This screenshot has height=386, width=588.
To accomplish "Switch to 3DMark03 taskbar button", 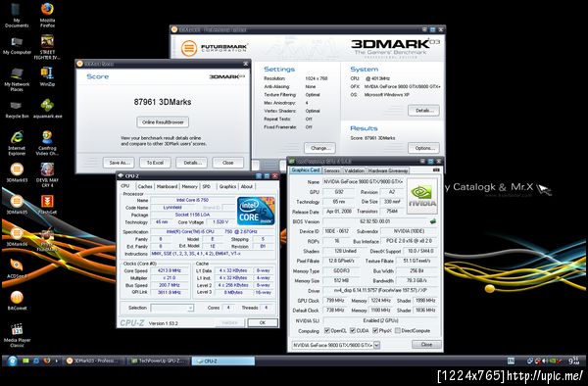I will [93, 361].
